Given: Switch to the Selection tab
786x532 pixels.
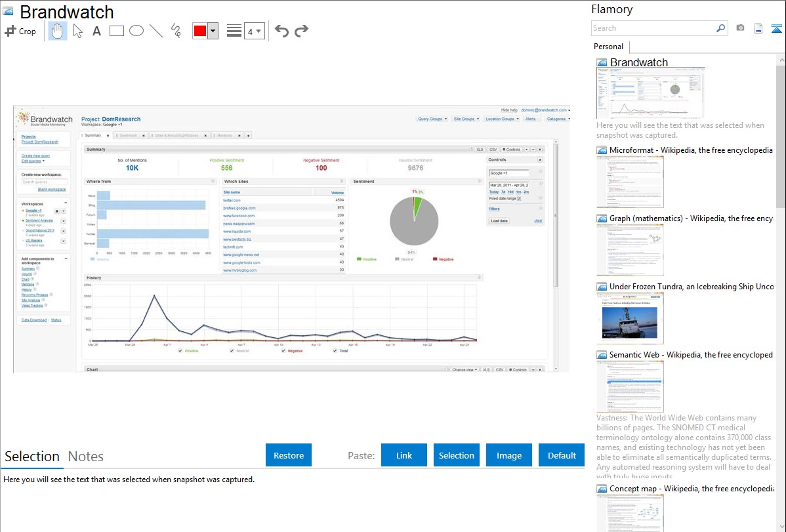Looking at the screenshot, I should point(32,457).
